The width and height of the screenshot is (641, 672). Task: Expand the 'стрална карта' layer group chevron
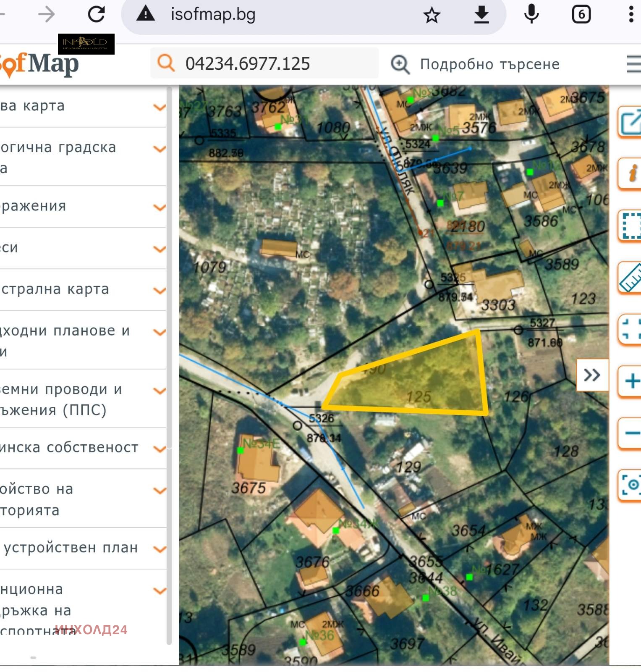(x=160, y=290)
